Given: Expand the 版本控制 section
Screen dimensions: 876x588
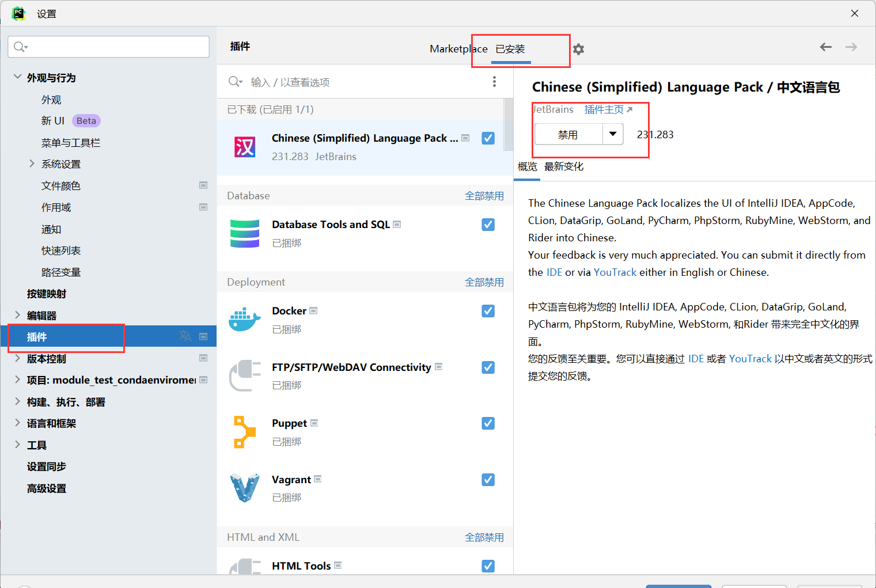Looking at the screenshot, I should coord(17,358).
